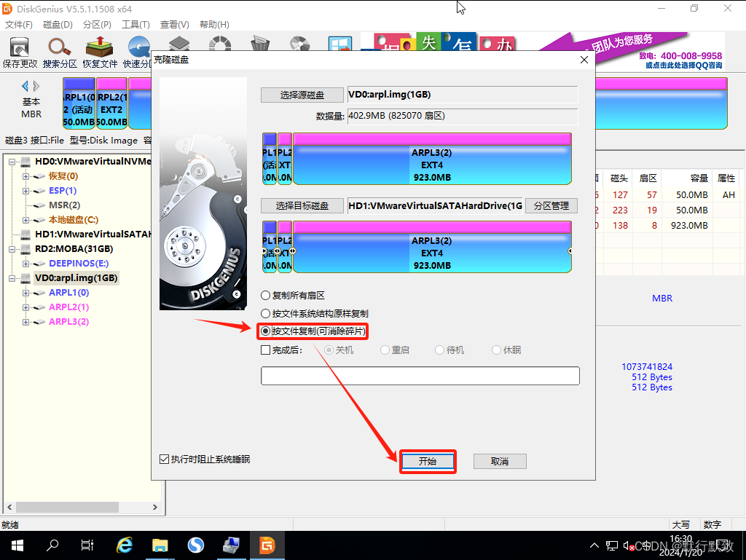Open the 文件(F) menu
Image resolution: width=746 pixels, height=560 pixels.
pos(18,24)
